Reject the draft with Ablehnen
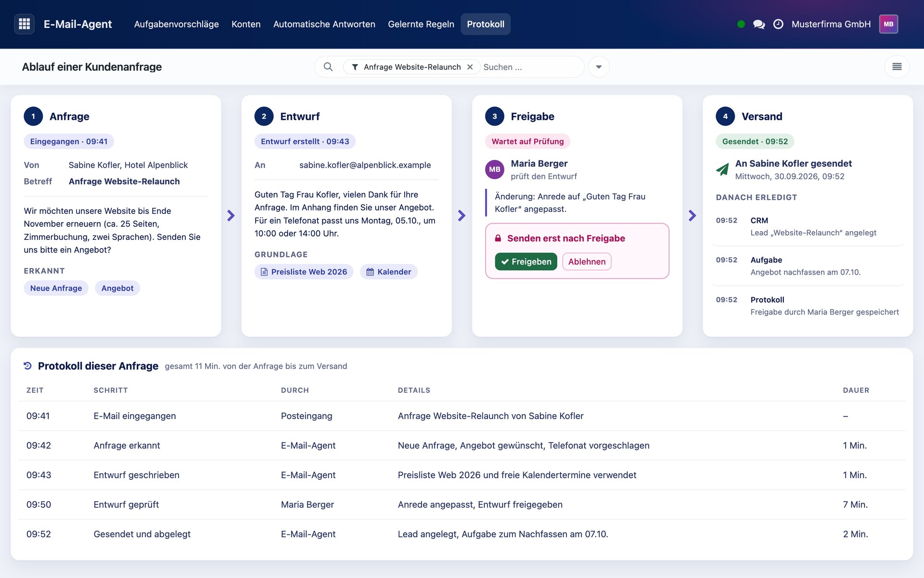 coord(587,262)
